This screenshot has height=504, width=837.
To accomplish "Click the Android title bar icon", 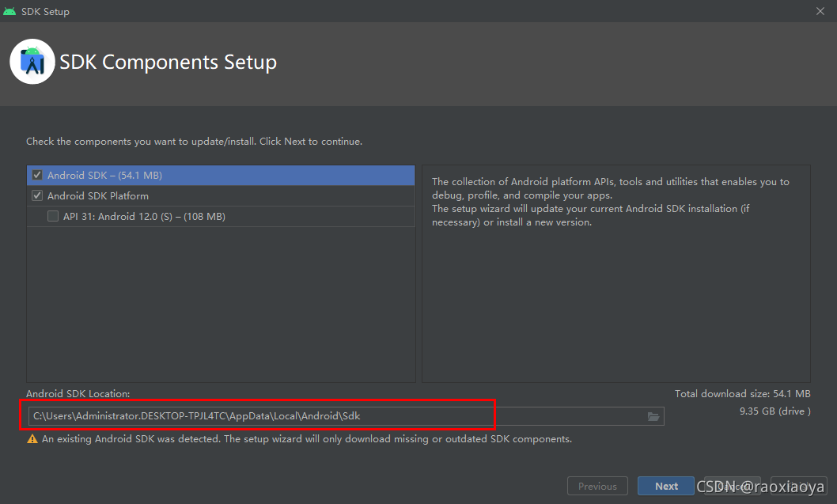I will tap(9, 11).
